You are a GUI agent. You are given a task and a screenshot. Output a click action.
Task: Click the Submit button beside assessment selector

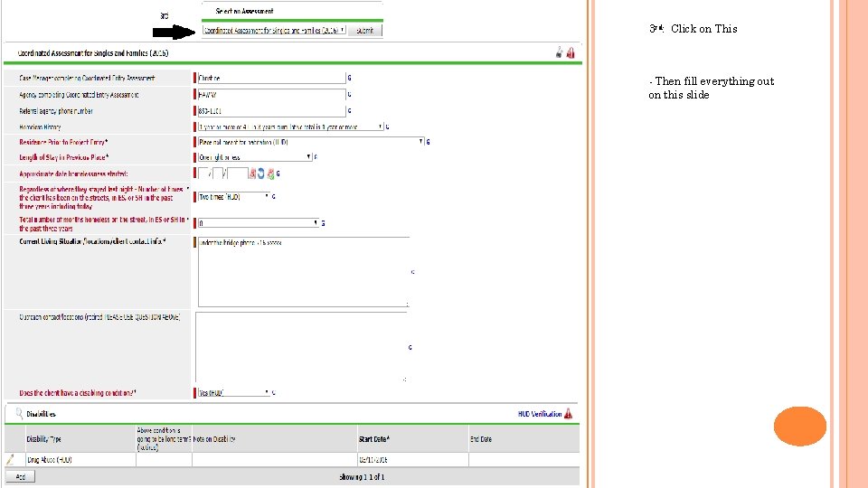pos(364,31)
